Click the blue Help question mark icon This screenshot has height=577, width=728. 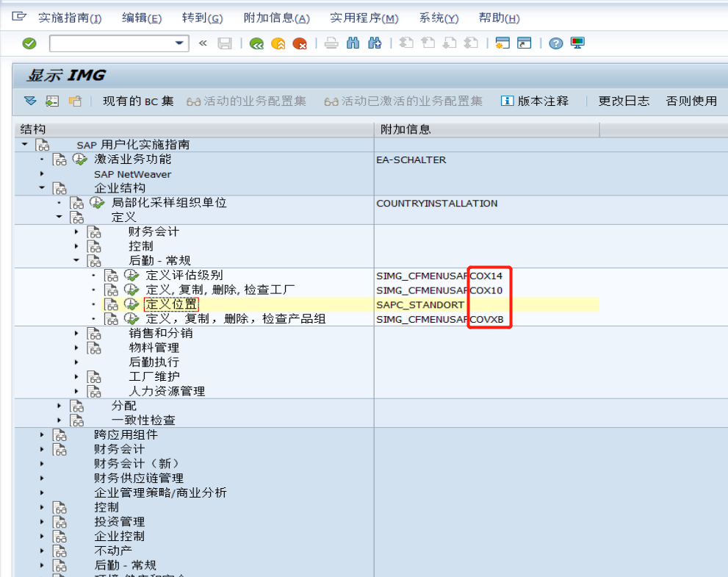click(556, 43)
